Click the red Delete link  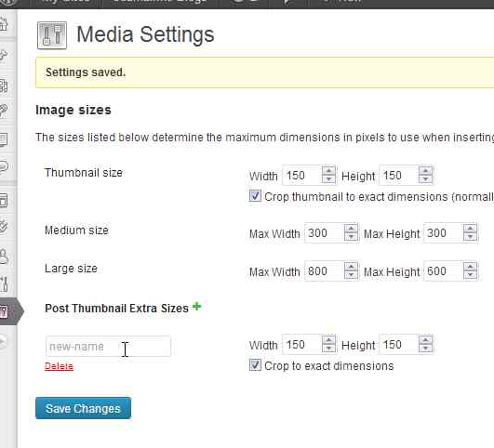59,366
